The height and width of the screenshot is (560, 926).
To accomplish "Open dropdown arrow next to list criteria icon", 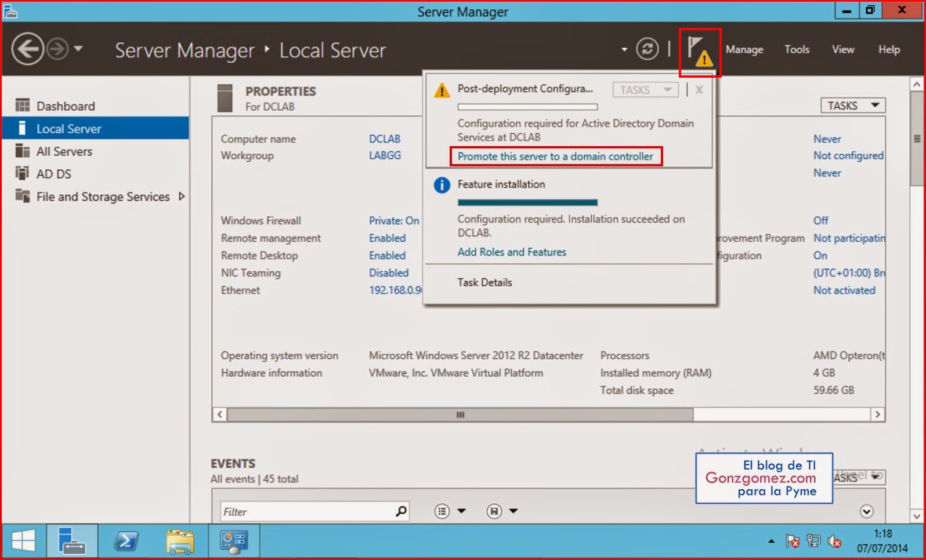I will point(461,511).
